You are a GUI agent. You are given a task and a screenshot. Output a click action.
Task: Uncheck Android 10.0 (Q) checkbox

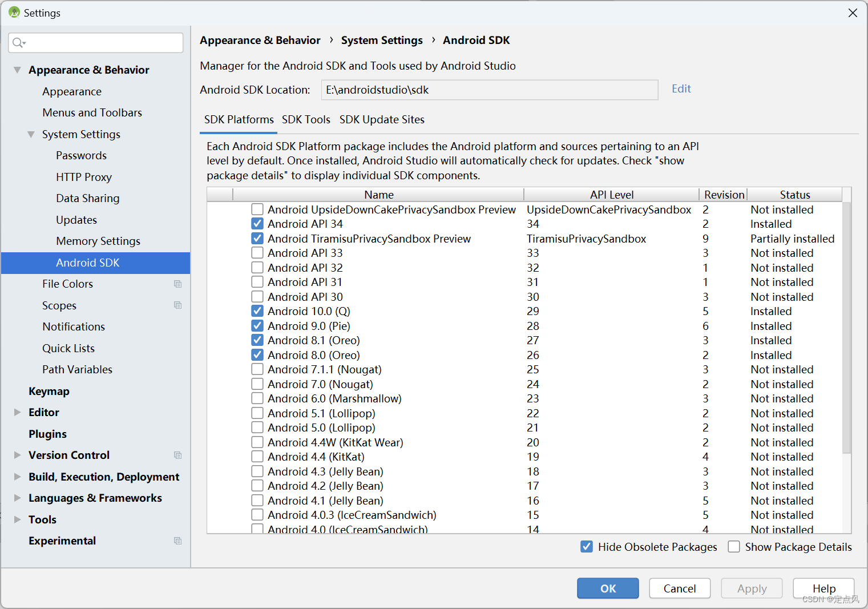pos(257,311)
